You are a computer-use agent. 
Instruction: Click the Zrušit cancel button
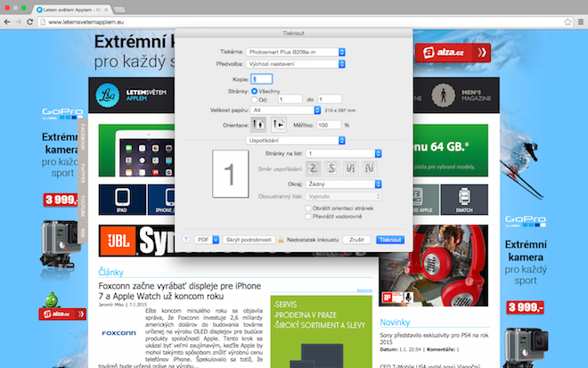click(356, 240)
